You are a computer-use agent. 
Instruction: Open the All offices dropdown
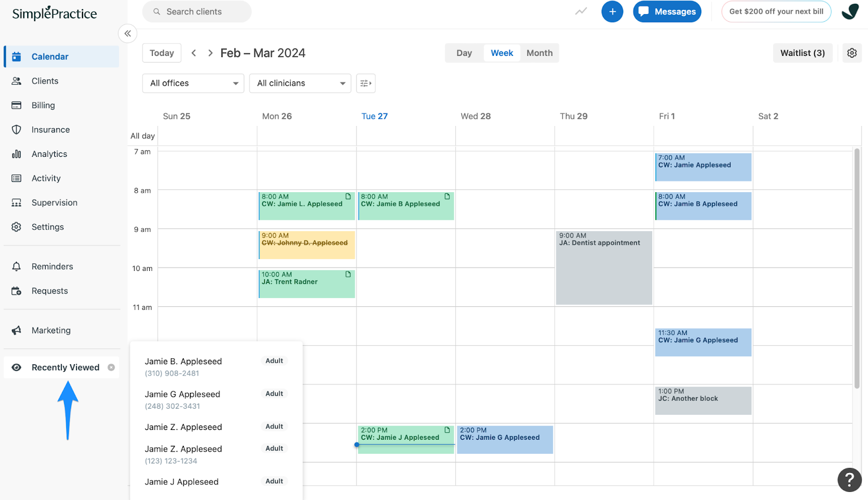[193, 83]
